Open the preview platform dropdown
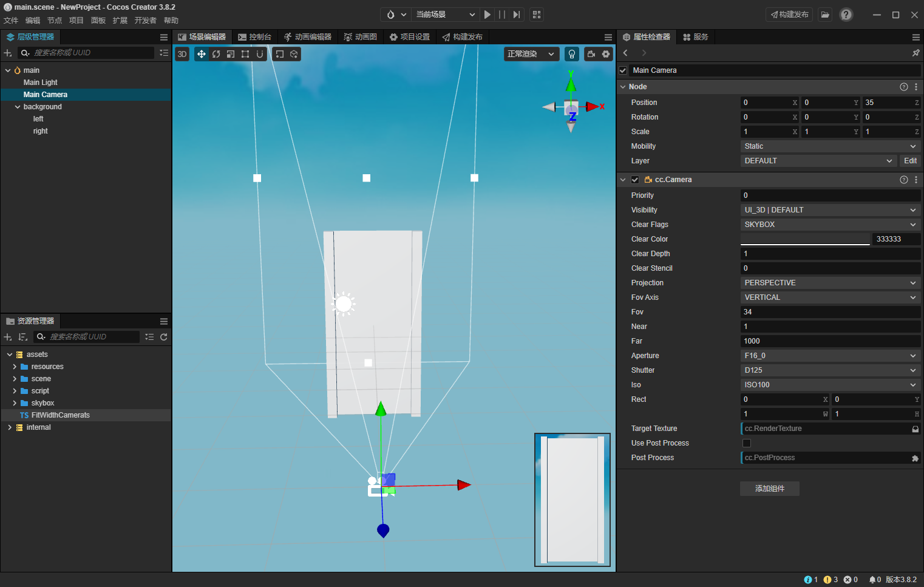 (x=396, y=15)
